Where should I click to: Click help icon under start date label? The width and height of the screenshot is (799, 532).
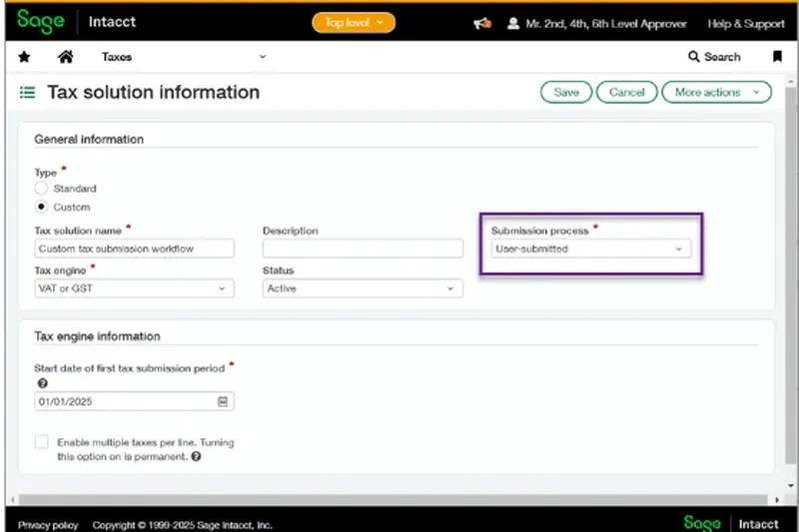click(42, 383)
